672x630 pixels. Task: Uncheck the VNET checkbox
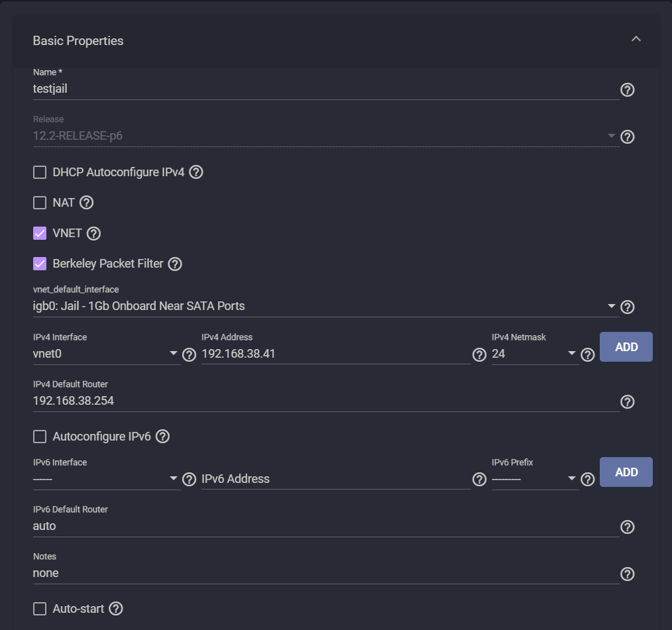(x=40, y=233)
